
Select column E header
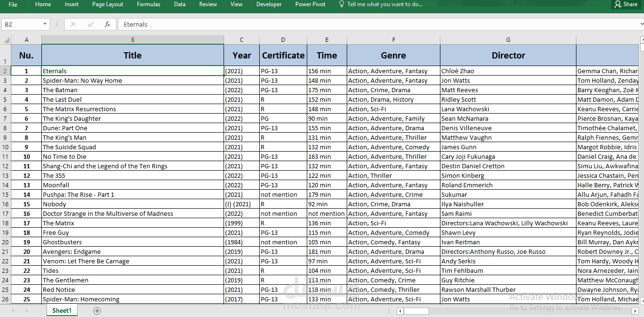[x=327, y=40]
